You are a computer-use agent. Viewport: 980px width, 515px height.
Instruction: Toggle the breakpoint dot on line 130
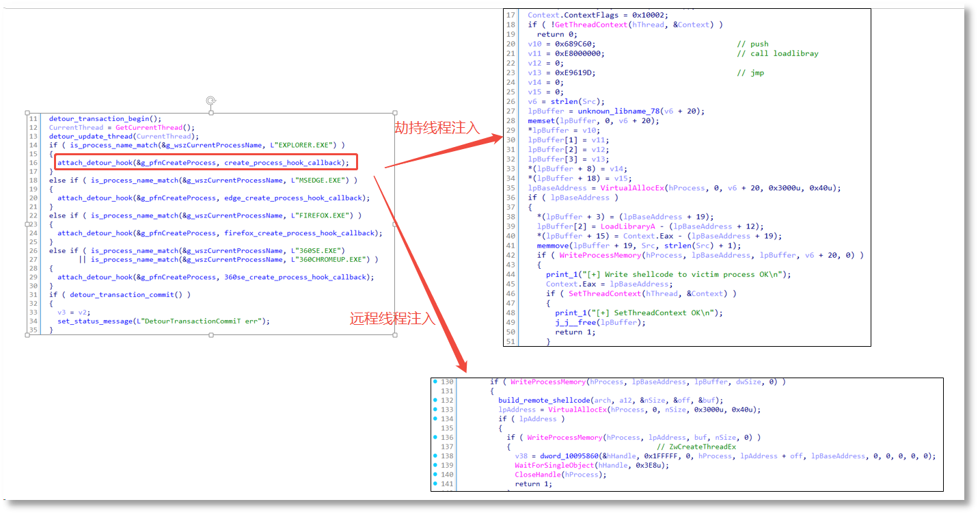435,382
